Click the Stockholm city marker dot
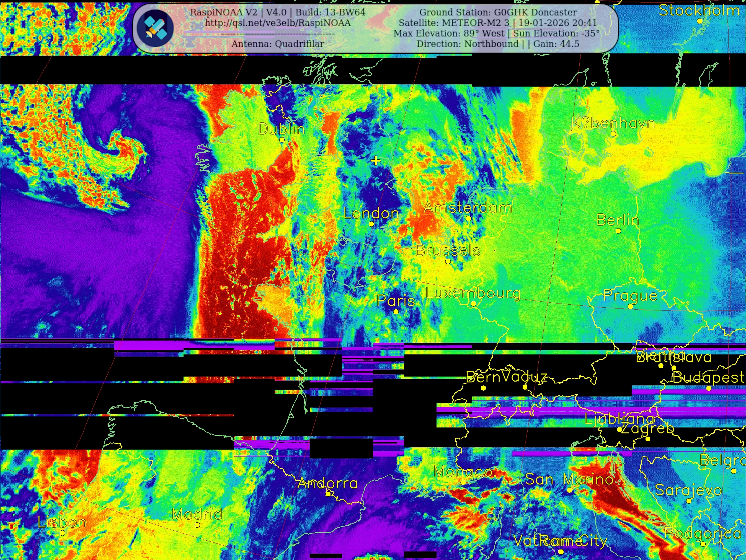 point(699,21)
